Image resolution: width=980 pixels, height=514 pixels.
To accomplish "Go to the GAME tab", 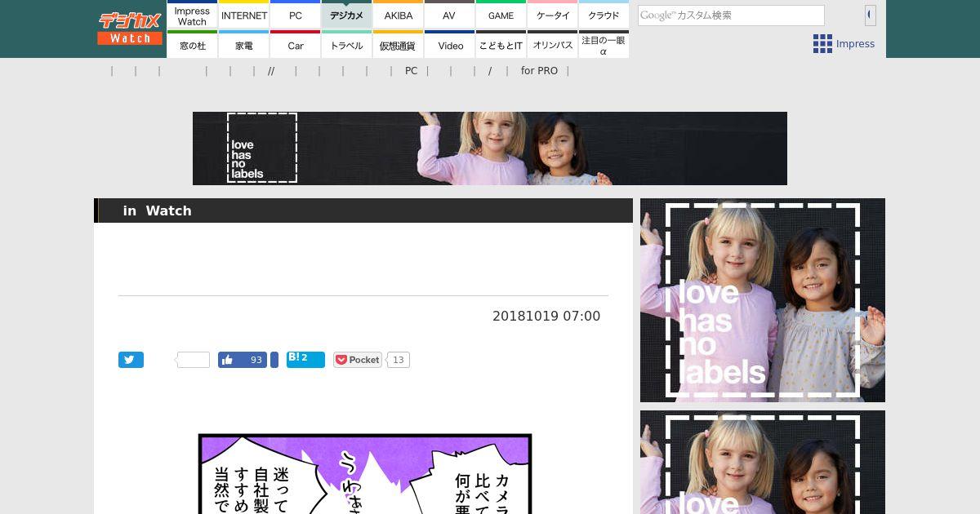I will [501, 15].
